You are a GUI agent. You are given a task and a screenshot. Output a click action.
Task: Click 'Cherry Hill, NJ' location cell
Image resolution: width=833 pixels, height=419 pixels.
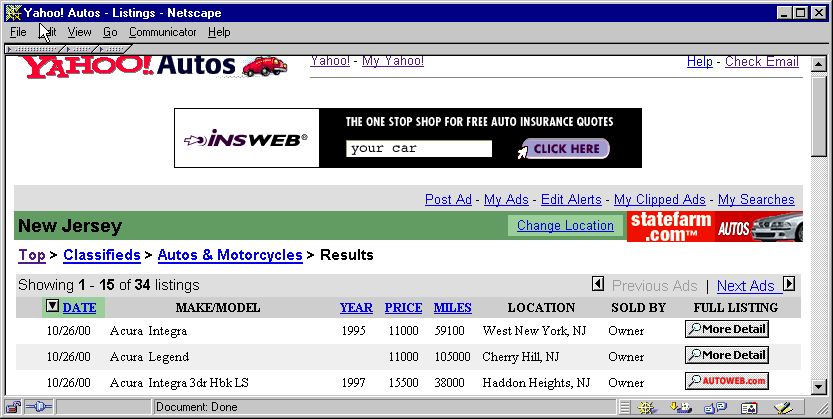tap(521, 357)
